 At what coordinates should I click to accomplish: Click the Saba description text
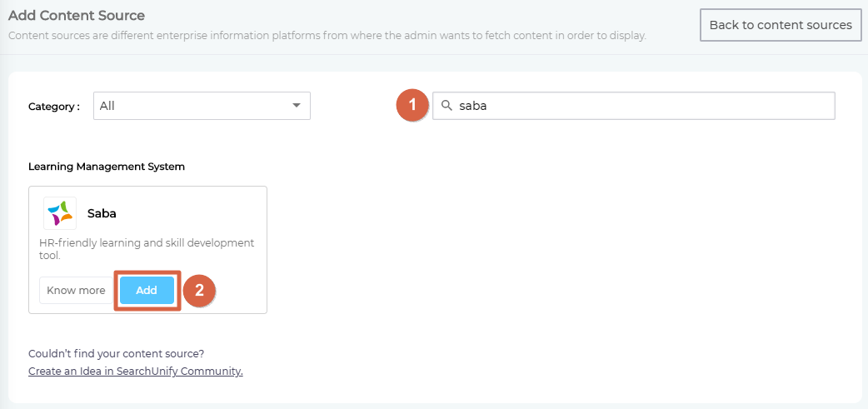coord(147,249)
